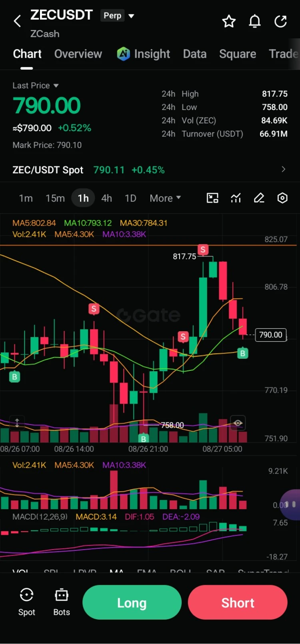This screenshot has height=644, width=300.
Task: Tap the 790.00 current price tag
Action: coord(271,335)
